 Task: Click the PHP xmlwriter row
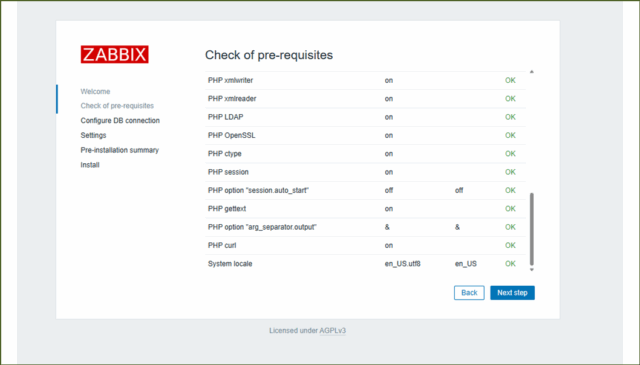coord(365,80)
